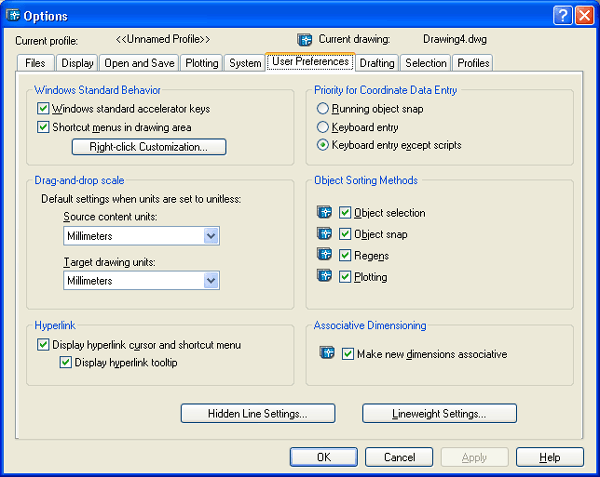This screenshot has height=477, width=600.
Task: Switch to the Drafting tab
Action: pos(377,63)
